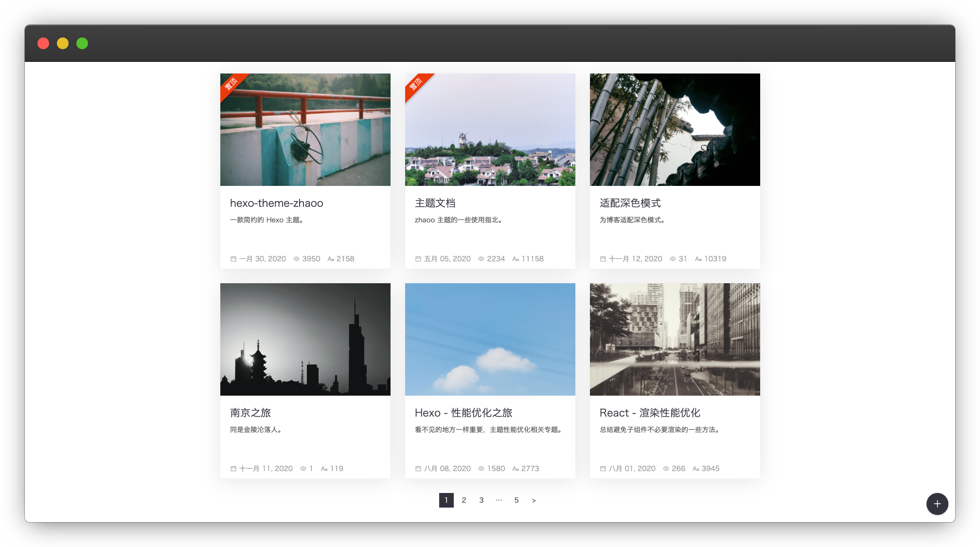
Task: Click the bamboo photo thumbnail
Action: click(x=675, y=129)
